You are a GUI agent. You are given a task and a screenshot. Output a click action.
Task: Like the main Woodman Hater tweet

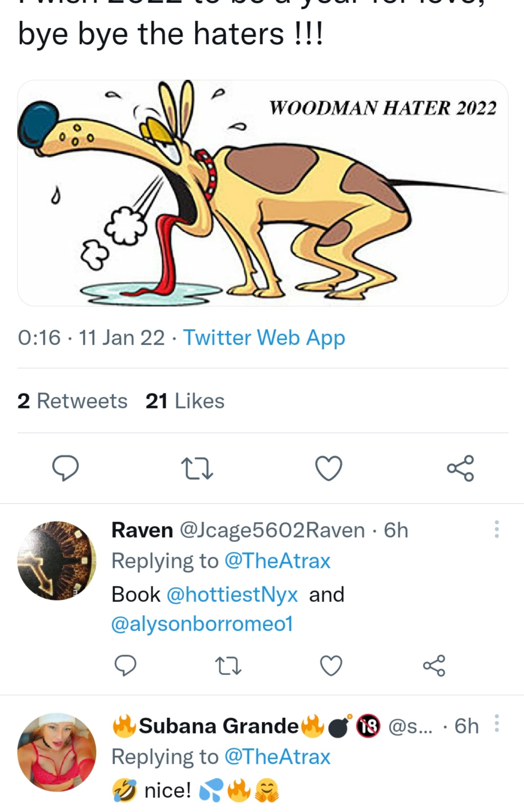tap(329, 468)
